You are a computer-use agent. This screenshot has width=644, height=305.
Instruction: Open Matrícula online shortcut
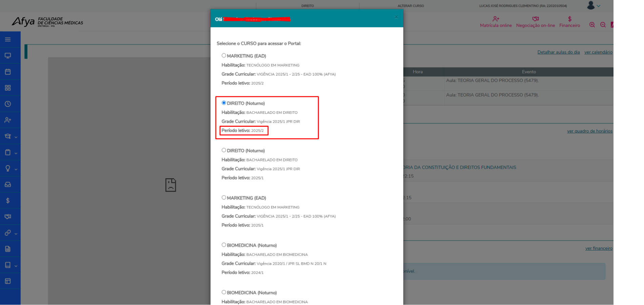pyautogui.click(x=496, y=22)
